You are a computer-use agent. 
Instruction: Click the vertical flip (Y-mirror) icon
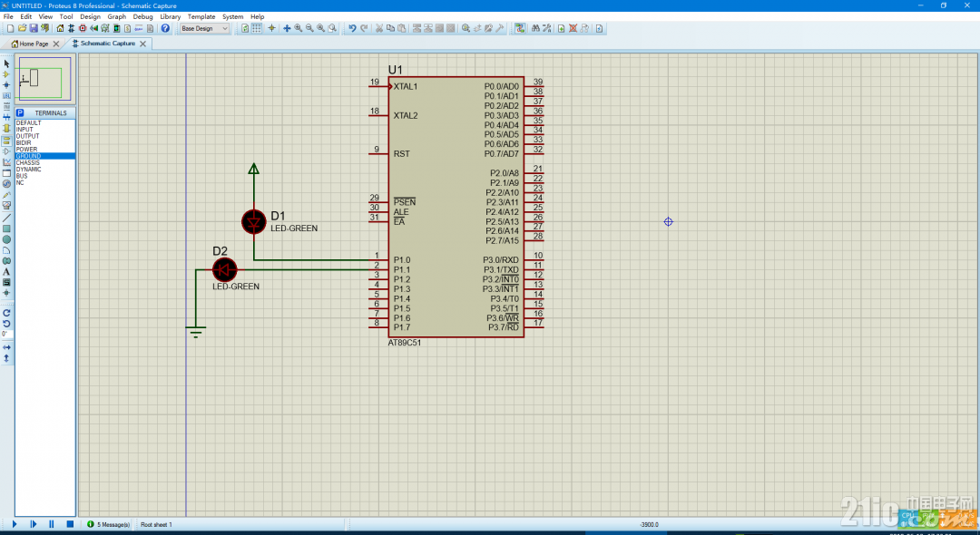(7, 358)
